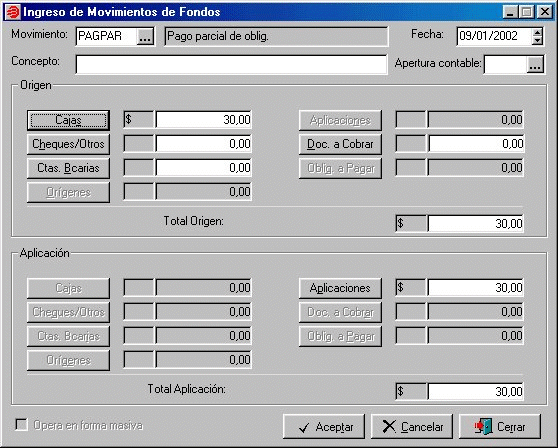
Task: Increase Fecha with spinner up arrow
Action: tap(537, 32)
